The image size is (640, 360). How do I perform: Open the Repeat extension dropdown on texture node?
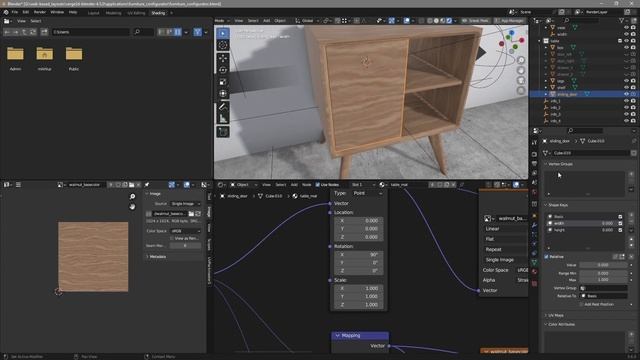pos(506,249)
